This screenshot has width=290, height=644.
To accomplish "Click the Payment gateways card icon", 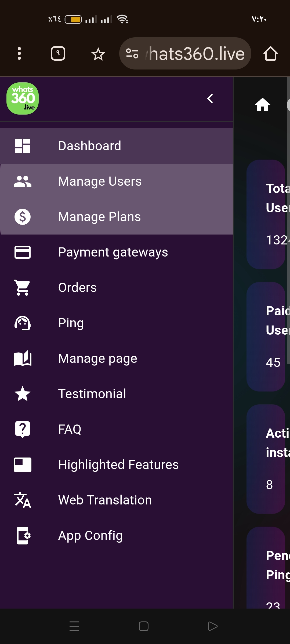I will pyautogui.click(x=23, y=252).
